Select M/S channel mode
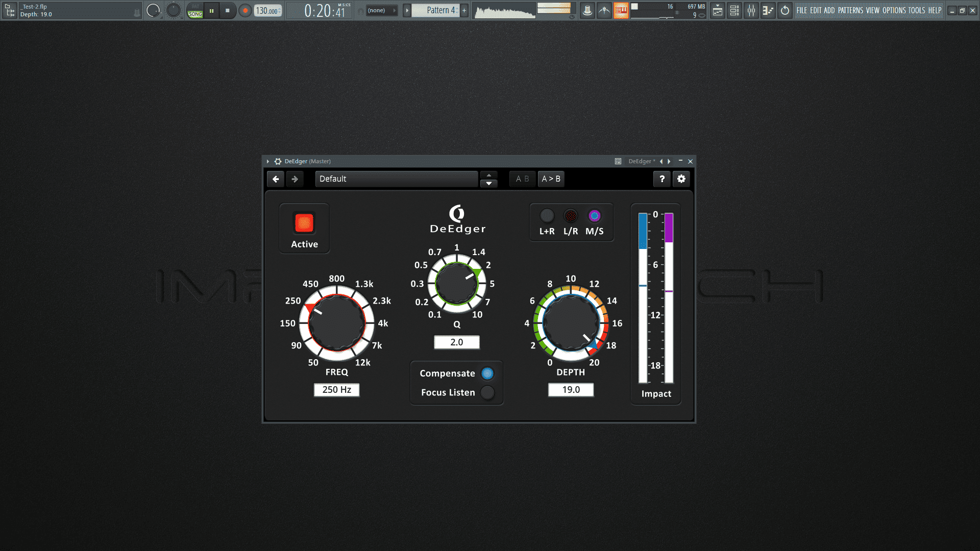This screenshot has height=551, width=980. tap(595, 216)
